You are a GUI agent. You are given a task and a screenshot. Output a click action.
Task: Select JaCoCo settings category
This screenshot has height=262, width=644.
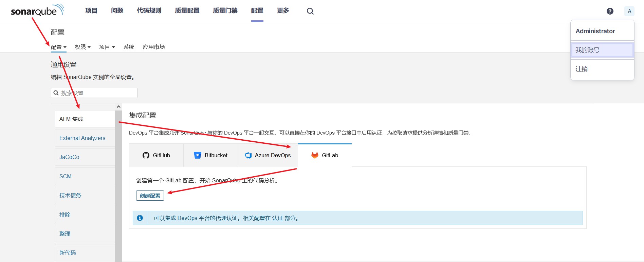coord(85,157)
